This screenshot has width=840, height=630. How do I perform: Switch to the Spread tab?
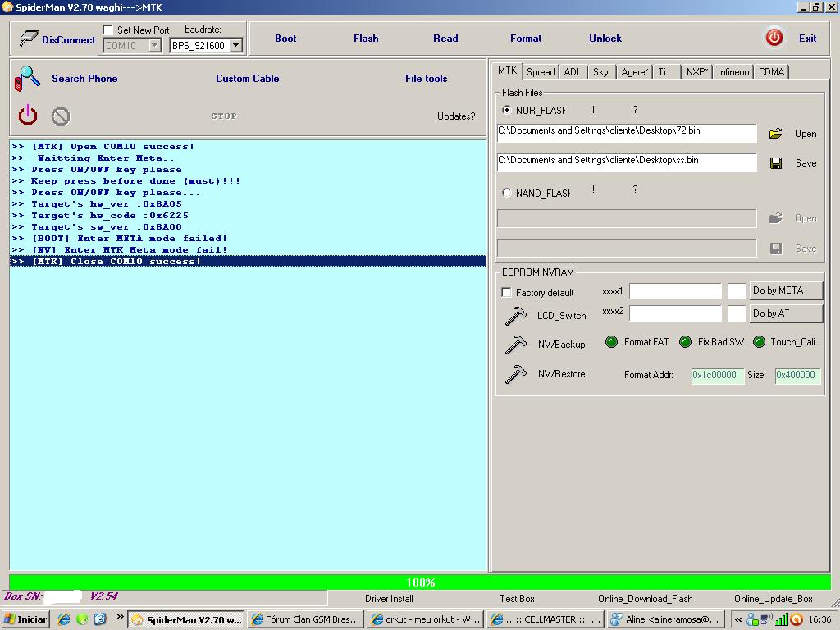pyautogui.click(x=541, y=72)
